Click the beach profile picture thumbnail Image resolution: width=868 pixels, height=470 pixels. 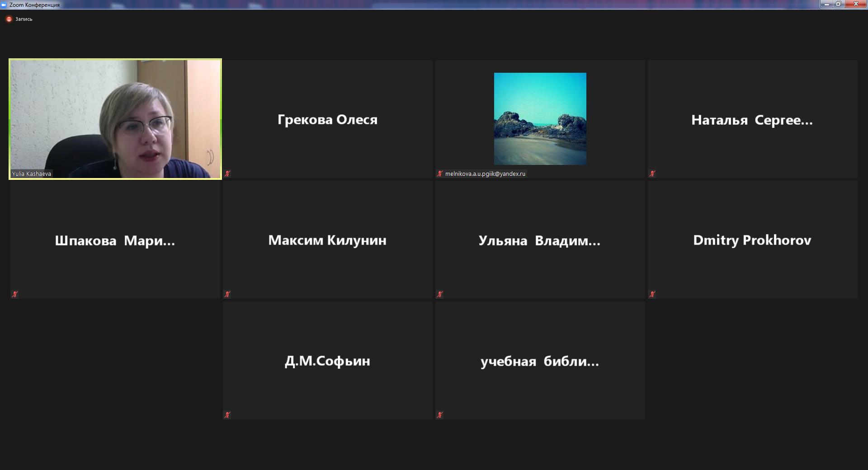tap(540, 119)
